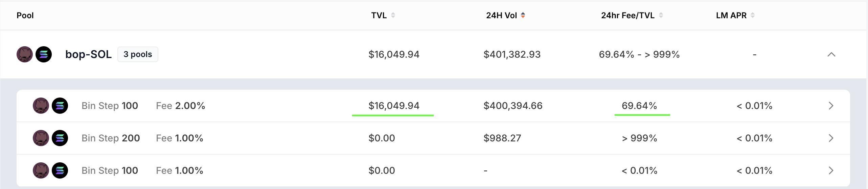Click the bop-SOL pool name
The width and height of the screenshot is (868, 189).
[x=88, y=54]
